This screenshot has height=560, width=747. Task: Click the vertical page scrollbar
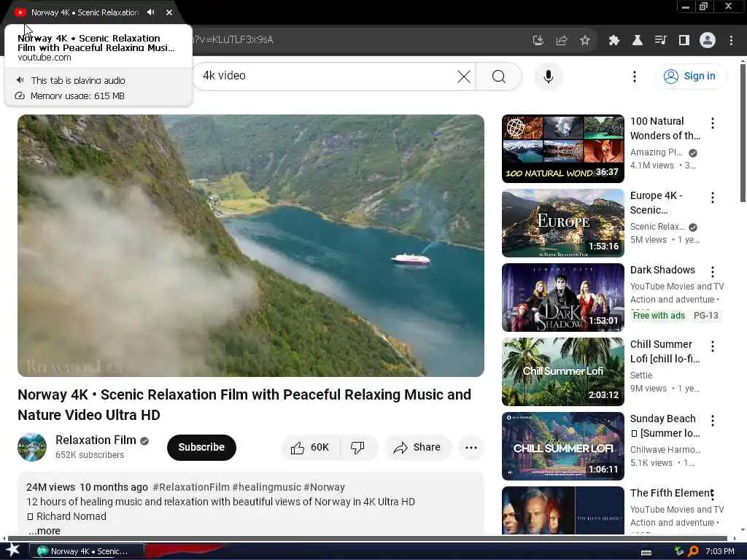pyautogui.click(x=742, y=133)
